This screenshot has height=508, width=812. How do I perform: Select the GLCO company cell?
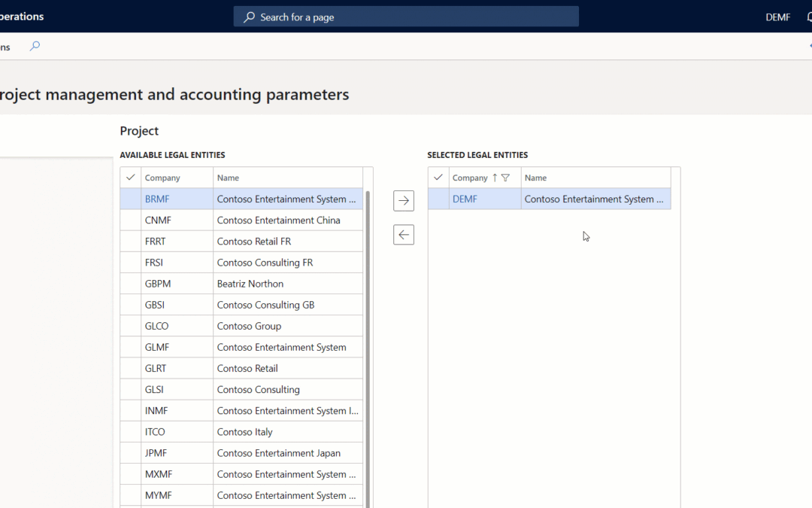[177, 326]
